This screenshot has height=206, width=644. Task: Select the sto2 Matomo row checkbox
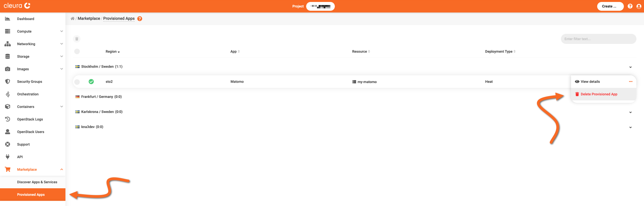pyautogui.click(x=77, y=82)
